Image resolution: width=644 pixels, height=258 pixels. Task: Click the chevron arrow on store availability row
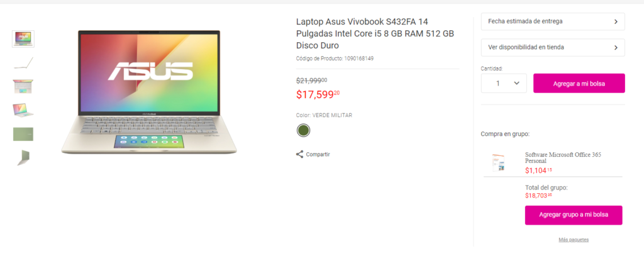point(616,48)
